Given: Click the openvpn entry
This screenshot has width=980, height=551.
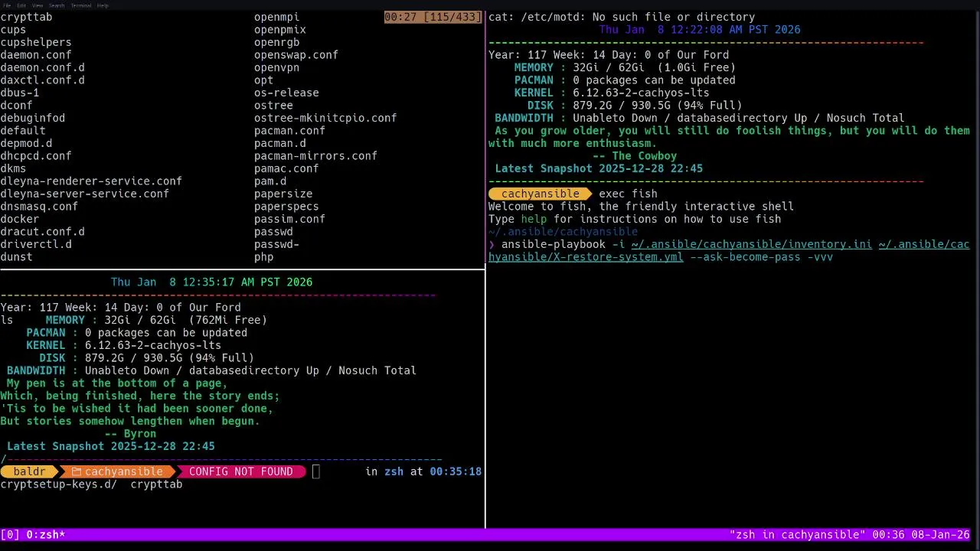Looking at the screenshot, I should pos(277,67).
